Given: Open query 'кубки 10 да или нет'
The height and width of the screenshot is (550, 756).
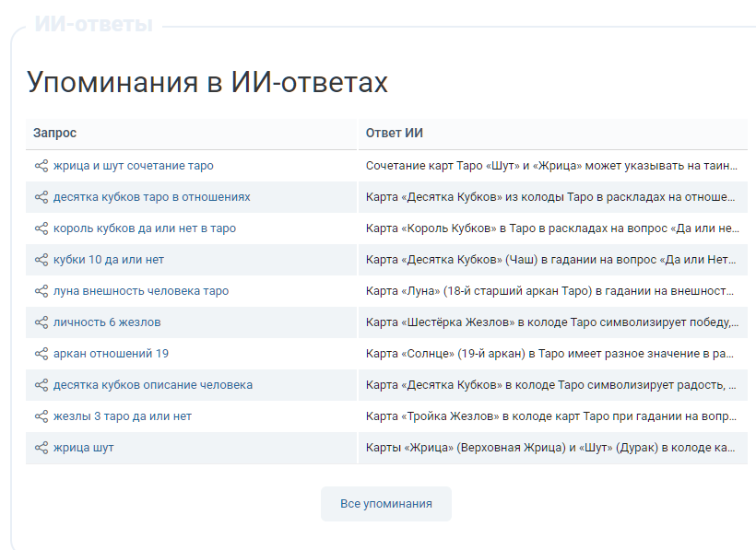Looking at the screenshot, I should pos(109,260).
